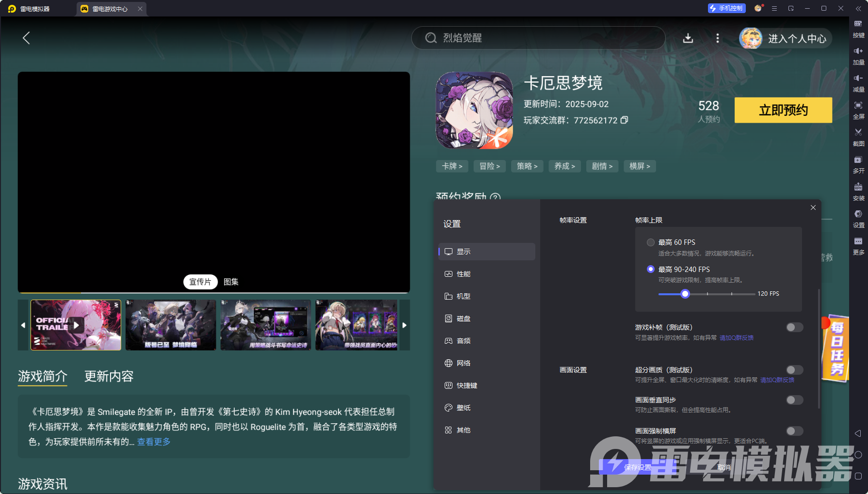Select the 最高 60 FPS option
The width and height of the screenshot is (868, 494).
click(x=651, y=242)
